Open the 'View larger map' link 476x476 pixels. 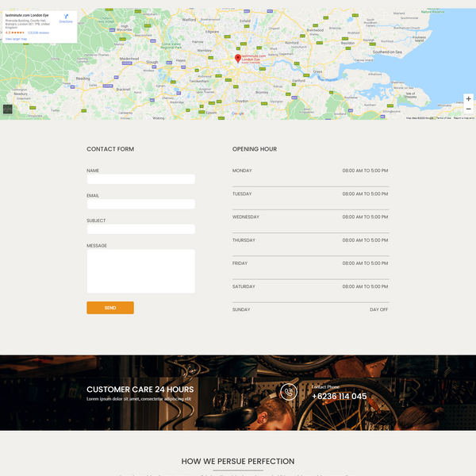click(16, 38)
